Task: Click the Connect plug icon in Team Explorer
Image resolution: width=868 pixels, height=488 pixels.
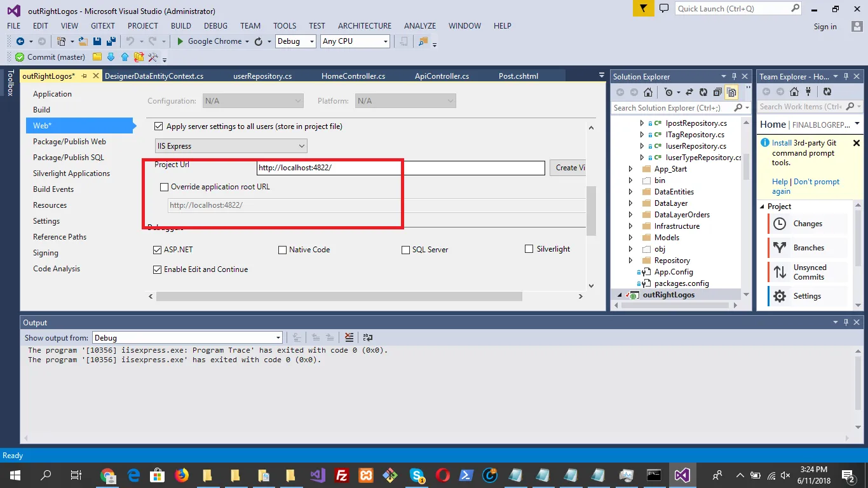Action: (808, 91)
